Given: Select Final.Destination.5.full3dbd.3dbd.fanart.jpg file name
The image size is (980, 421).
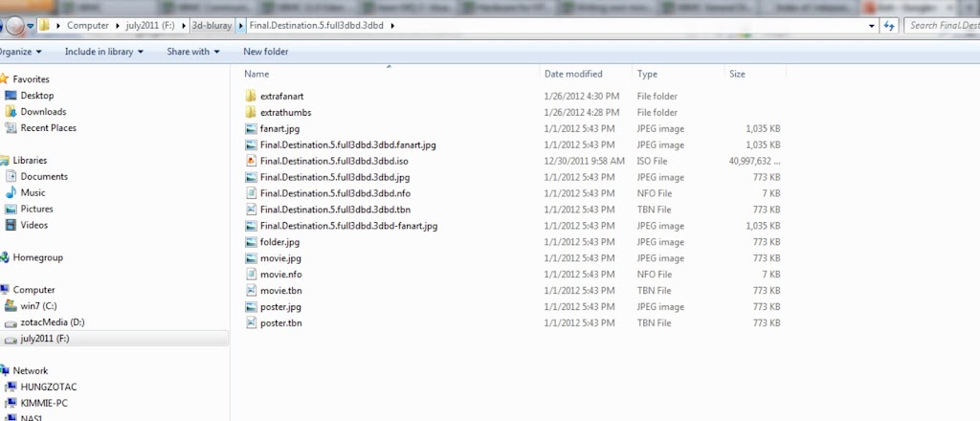Looking at the screenshot, I should (348, 144).
